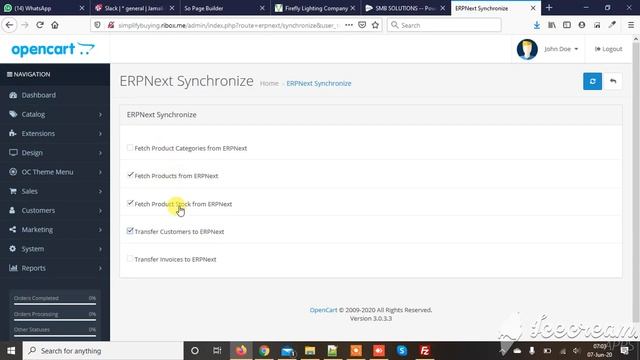Click the Home breadcrumb link
The image size is (640, 360).
tap(269, 83)
